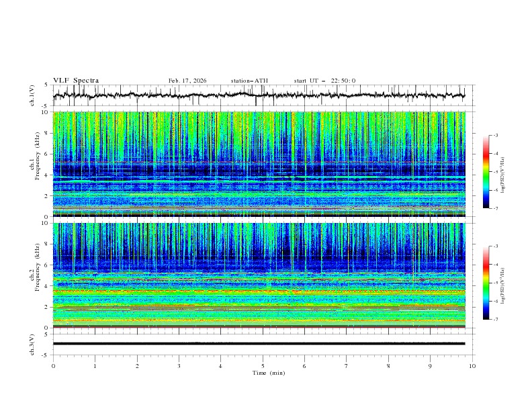Click time axis tick label "2"
This screenshot has width=532, height=411.
click(x=137, y=366)
